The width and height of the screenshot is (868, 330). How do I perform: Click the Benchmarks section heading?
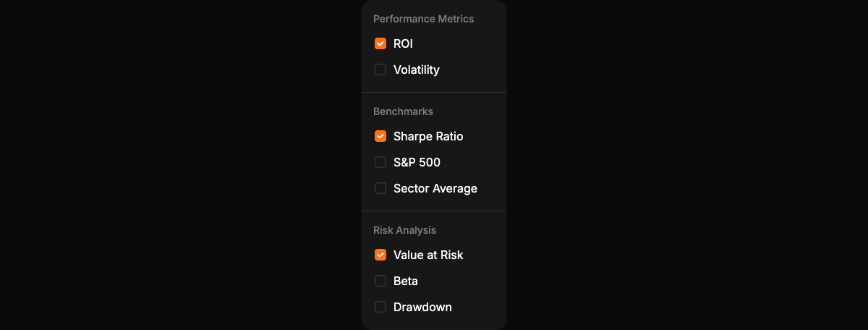click(403, 111)
